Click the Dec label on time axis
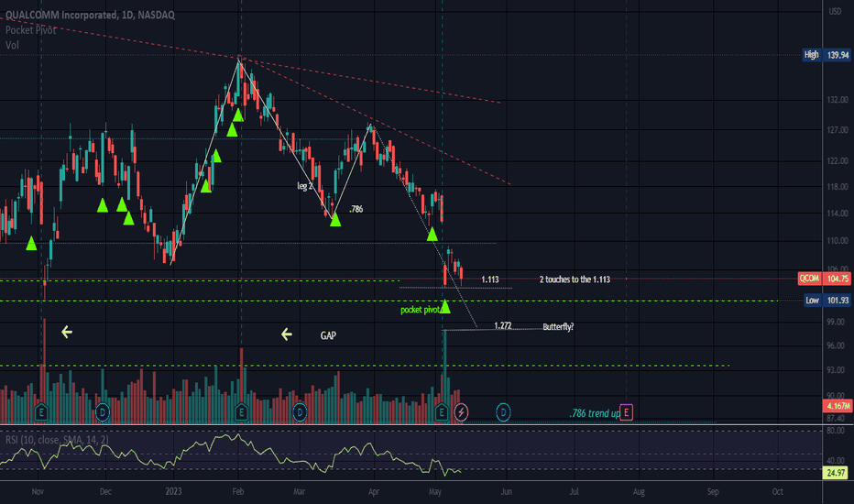This screenshot has width=854, height=504. 105,491
